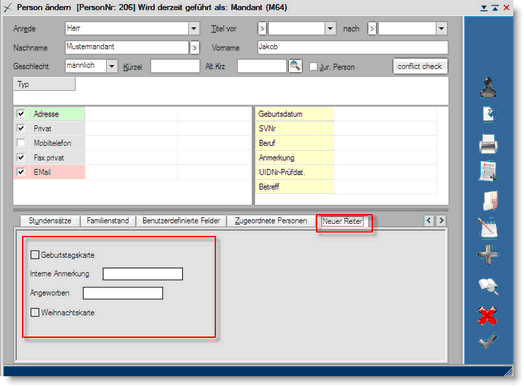
Task: Click the Betreff row label
Action: pyautogui.click(x=295, y=187)
